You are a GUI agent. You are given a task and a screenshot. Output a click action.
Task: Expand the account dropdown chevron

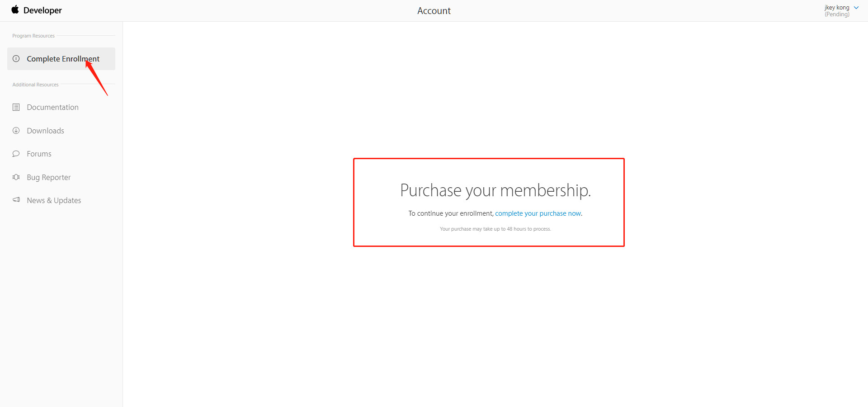click(856, 8)
